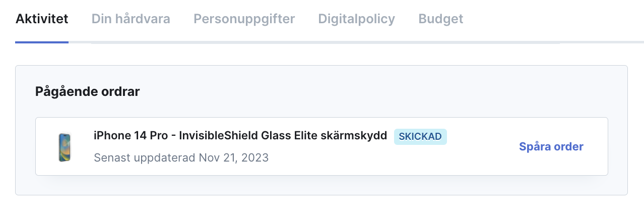Click the Senast uppdaterad label
644x210 pixels.
coord(145,157)
